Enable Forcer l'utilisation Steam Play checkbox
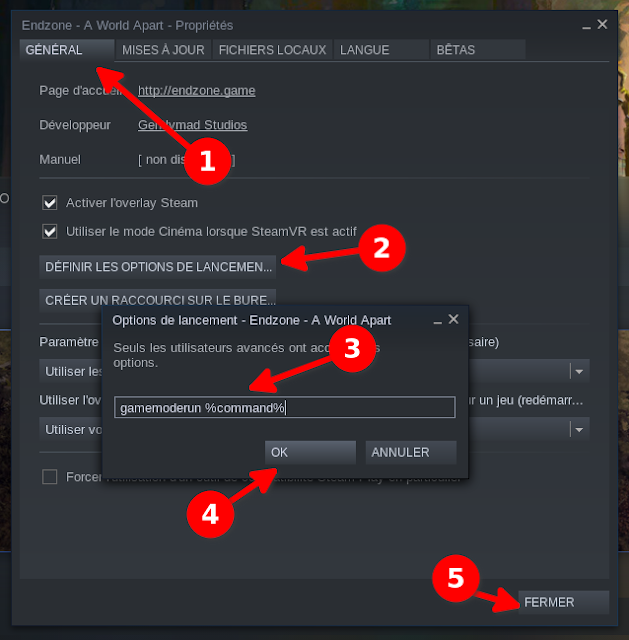Image resolution: width=629 pixels, height=640 pixels. click(x=50, y=476)
